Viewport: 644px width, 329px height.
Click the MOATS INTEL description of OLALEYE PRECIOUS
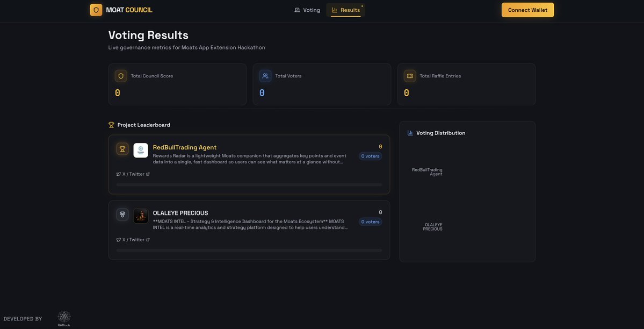click(x=250, y=225)
